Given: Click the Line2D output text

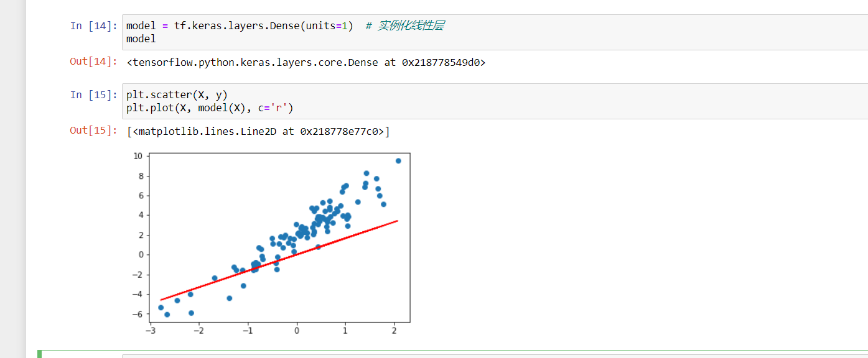Looking at the screenshot, I should point(258,131).
